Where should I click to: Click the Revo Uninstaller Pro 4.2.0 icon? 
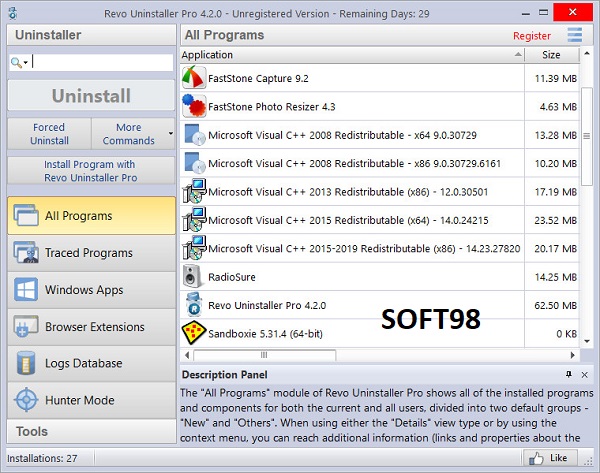click(x=194, y=305)
